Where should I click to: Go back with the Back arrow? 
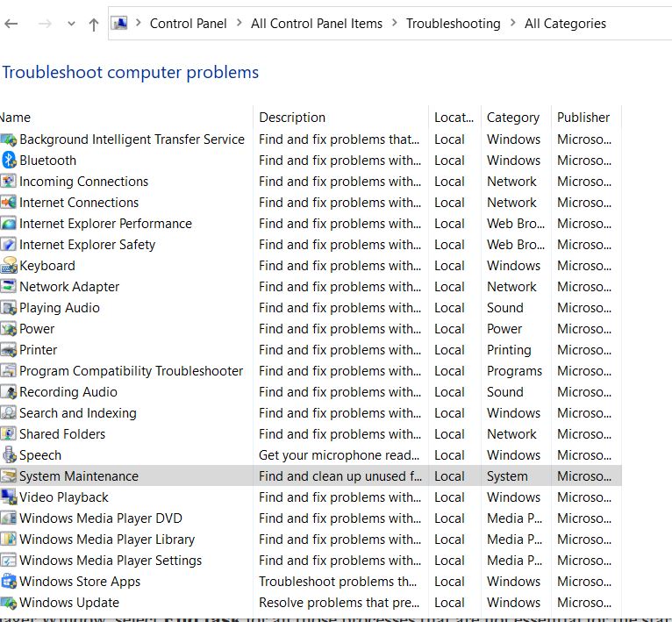11,25
